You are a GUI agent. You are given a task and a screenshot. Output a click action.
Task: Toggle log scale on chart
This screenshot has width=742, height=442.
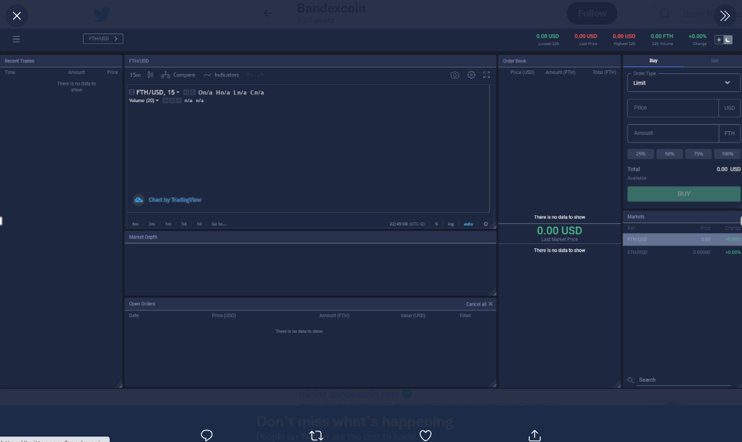pos(451,224)
